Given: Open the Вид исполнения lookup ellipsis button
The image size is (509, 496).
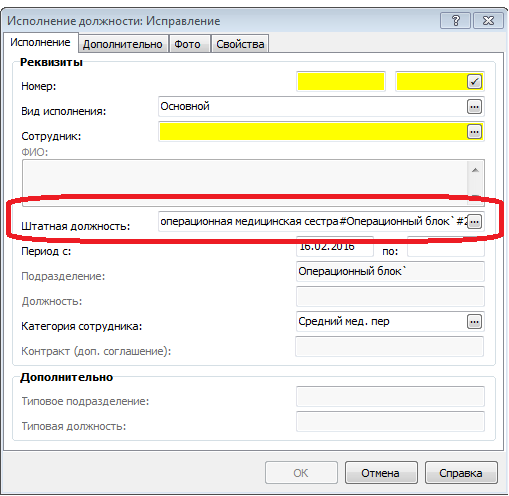Looking at the screenshot, I should [x=474, y=107].
